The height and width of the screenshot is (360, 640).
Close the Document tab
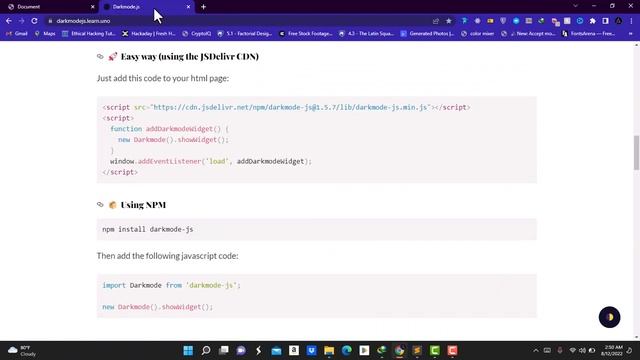coord(93,7)
